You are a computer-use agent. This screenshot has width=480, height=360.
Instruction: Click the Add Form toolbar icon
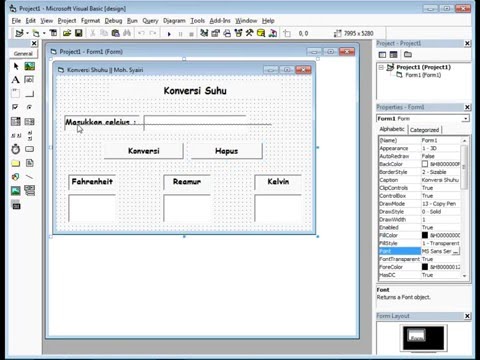pyautogui.click(x=36, y=33)
